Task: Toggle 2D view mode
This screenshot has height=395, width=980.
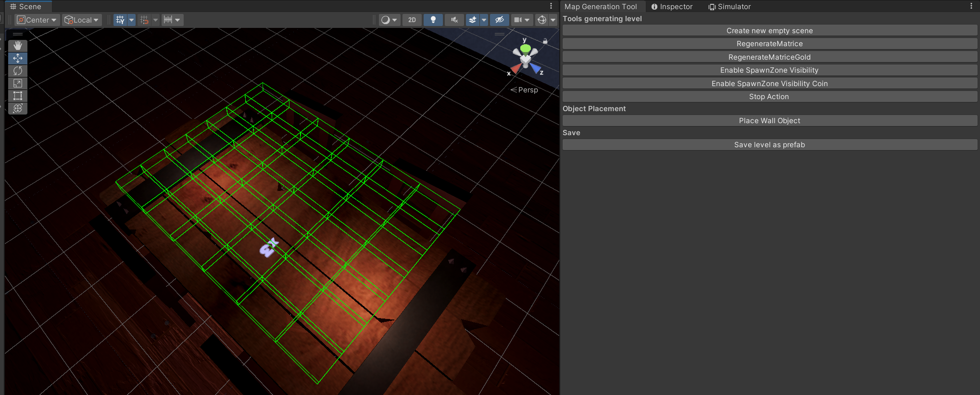Action: (412, 20)
